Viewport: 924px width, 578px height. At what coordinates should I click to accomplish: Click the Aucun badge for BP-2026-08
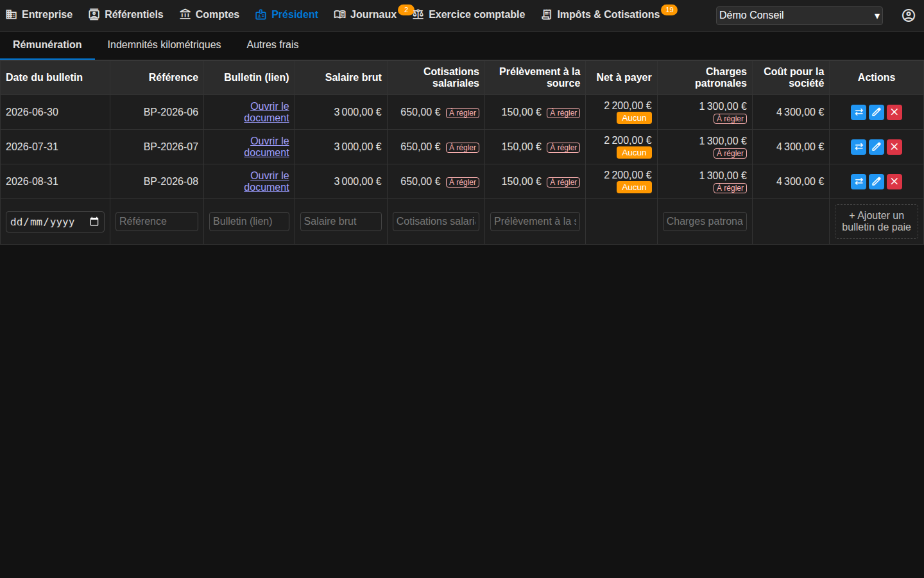coord(634,188)
